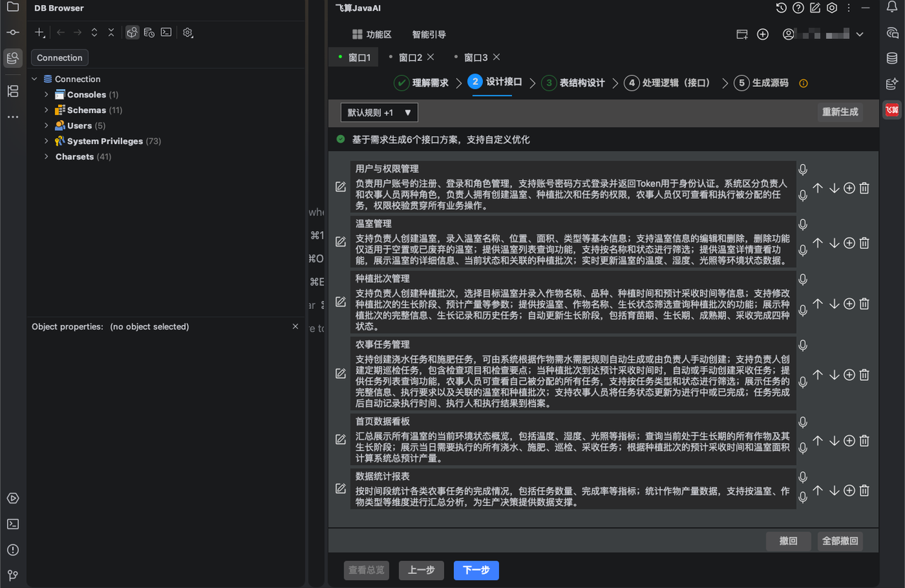
Task: Switch to the 窗口1 tab
Action: (354, 57)
